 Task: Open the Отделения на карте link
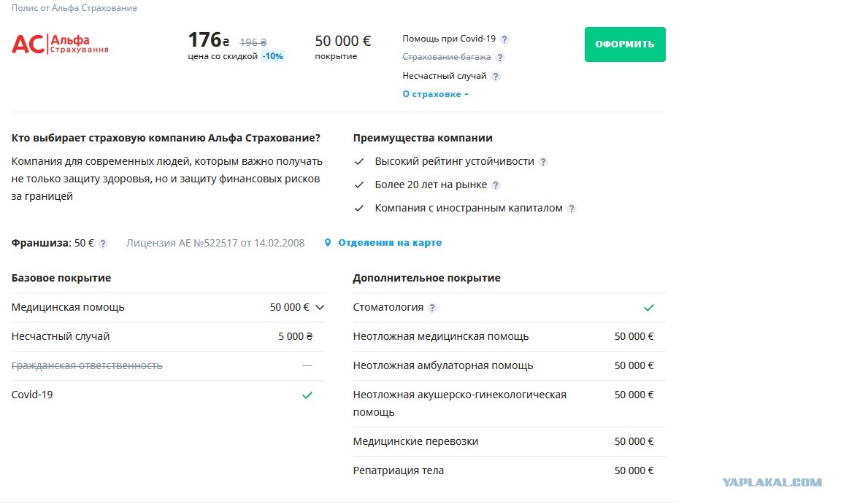390,243
